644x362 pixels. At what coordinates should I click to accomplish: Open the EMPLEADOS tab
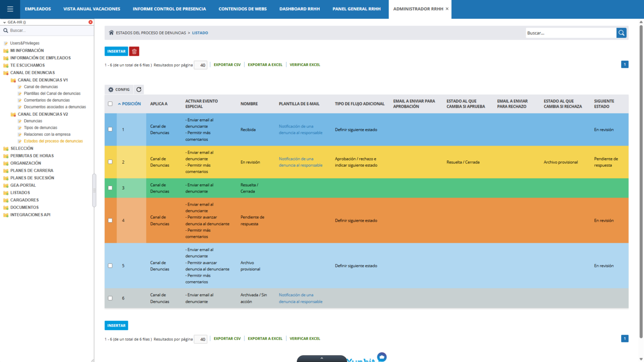pyautogui.click(x=38, y=9)
